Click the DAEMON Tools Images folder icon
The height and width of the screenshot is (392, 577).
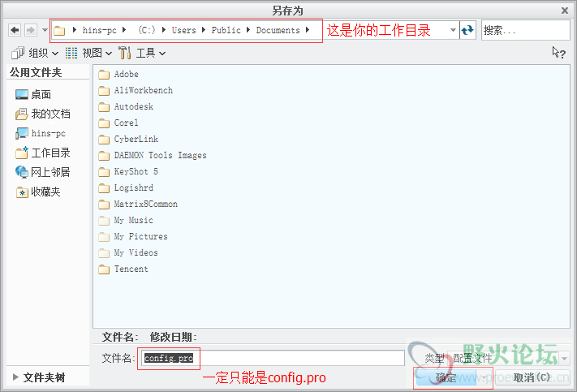(104, 156)
